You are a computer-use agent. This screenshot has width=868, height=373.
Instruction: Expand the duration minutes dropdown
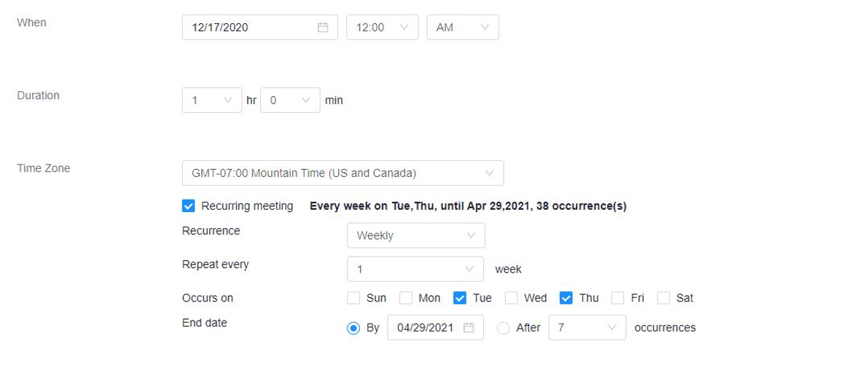point(290,100)
